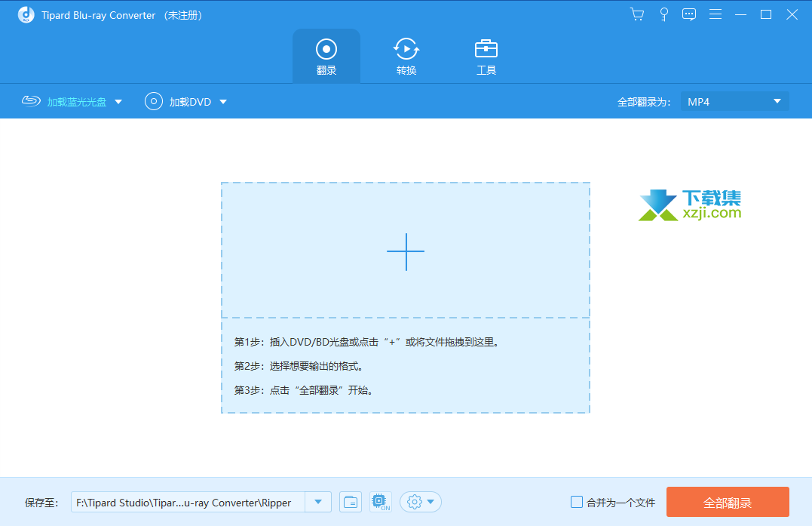Click 加载DVD button
This screenshot has width=812, height=526.
178,102
